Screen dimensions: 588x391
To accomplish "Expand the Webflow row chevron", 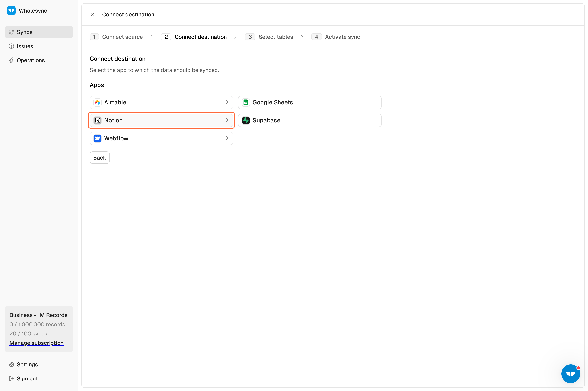I will (x=227, y=138).
